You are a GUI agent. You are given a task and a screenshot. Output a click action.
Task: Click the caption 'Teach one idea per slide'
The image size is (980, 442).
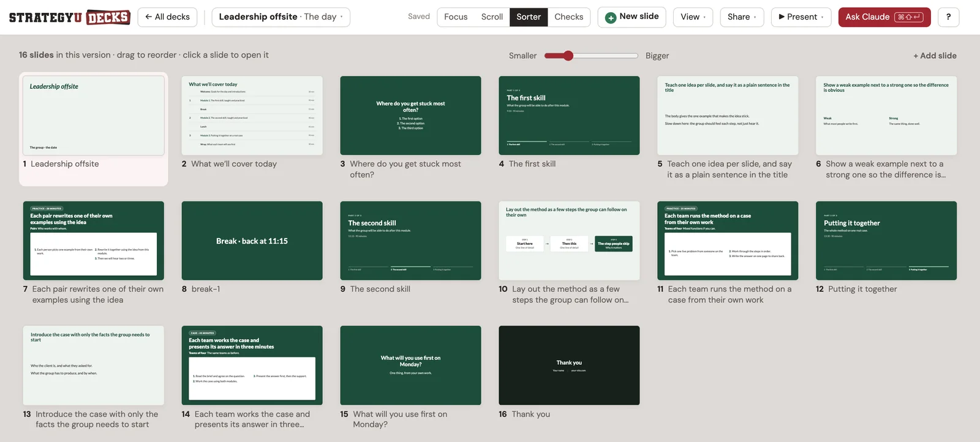pyautogui.click(x=729, y=170)
